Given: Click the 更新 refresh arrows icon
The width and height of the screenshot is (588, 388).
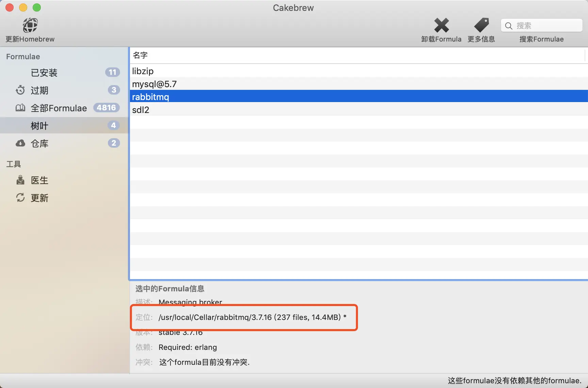Looking at the screenshot, I should (20, 198).
